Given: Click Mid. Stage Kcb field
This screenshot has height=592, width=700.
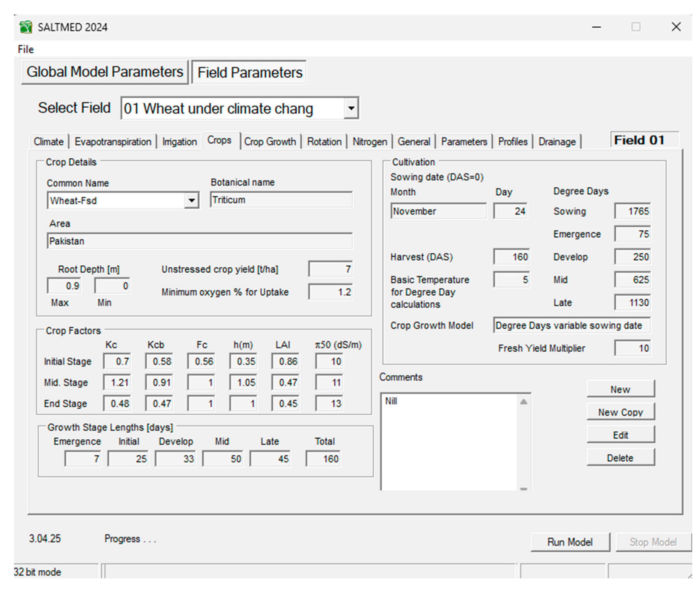Looking at the screenshot, I should pos(159,382).
